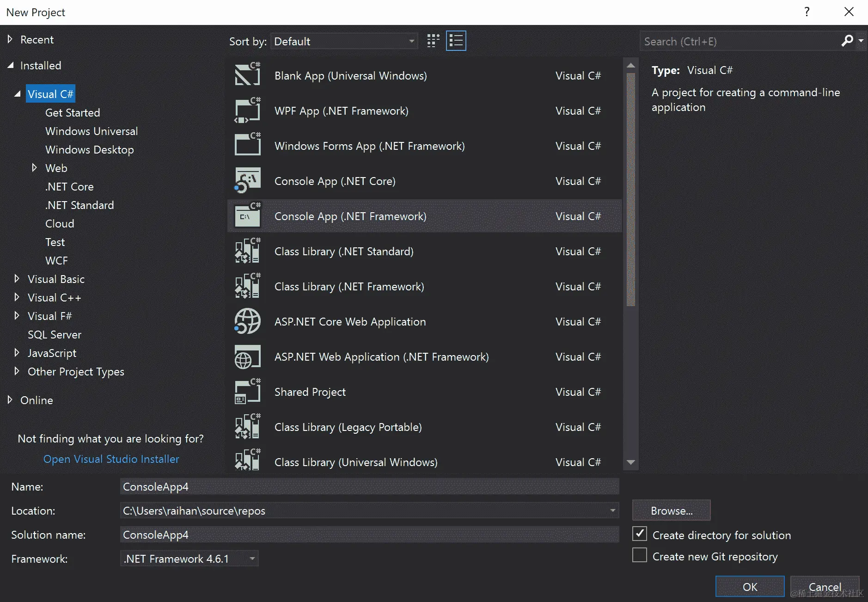
Task: Click the Browse... button
Action: (672, 510)
